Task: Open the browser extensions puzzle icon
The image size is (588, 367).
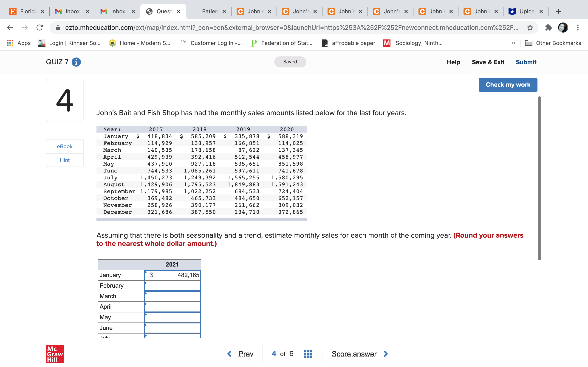Action: (x=548, y=28)
